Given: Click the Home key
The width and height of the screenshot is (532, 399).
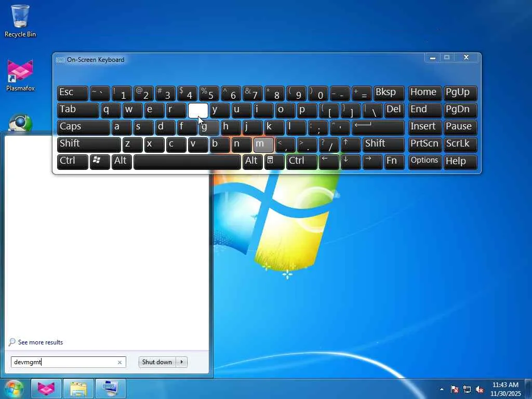Looking at the screenshot, I should tap(425, 94).
